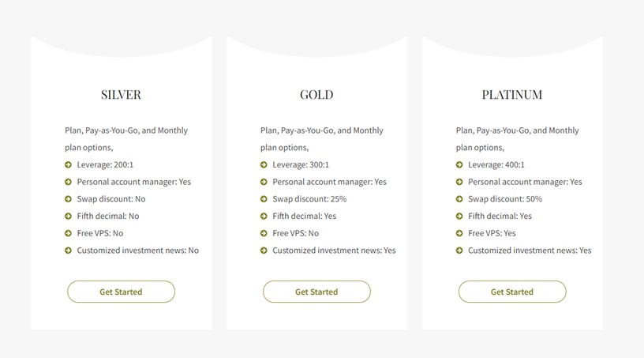Image resolution: width=644 pixels, height=358 pixels.
Task: Click arrow icon by Gold Customized investment news
Action: click(x=264, y=251)
